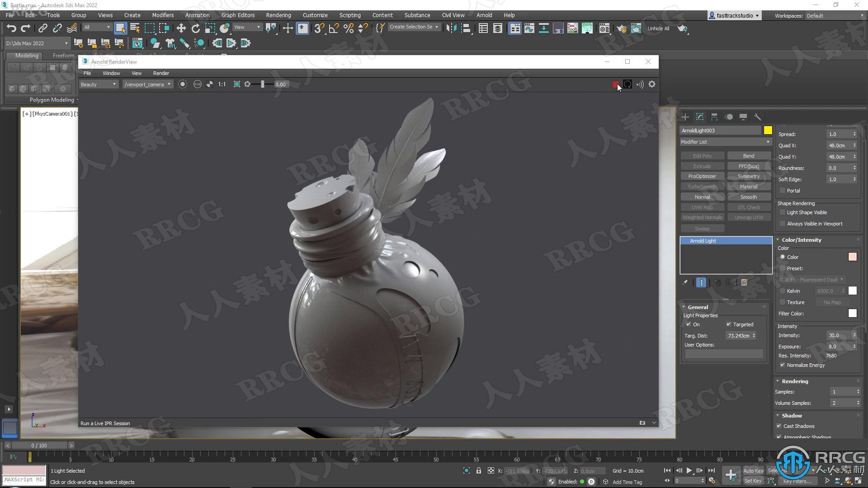Select the Select and Link tool
The image size is (868, 488).
click(x=42, y=28)
